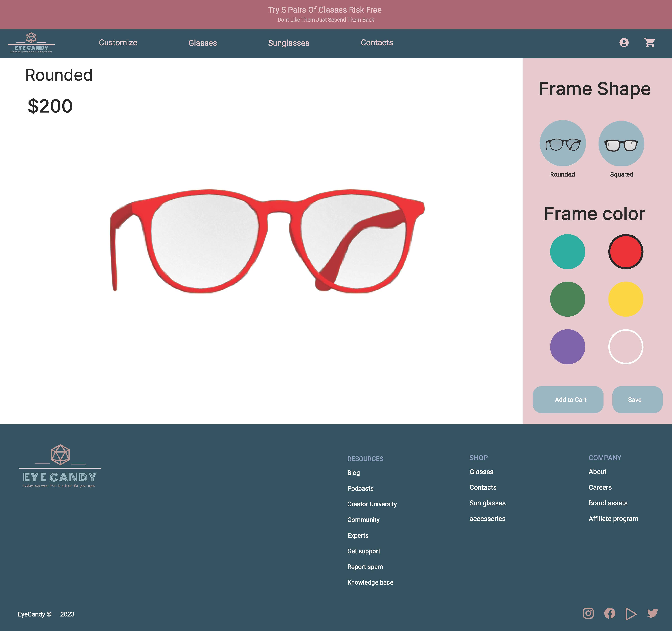
Task: Click the user account icon
Action: point(624,43)
